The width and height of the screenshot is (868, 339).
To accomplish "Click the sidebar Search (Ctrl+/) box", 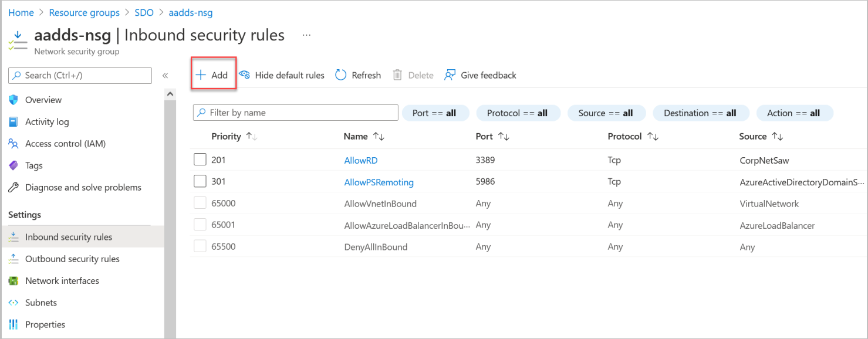I will click(x=80, y=76).
